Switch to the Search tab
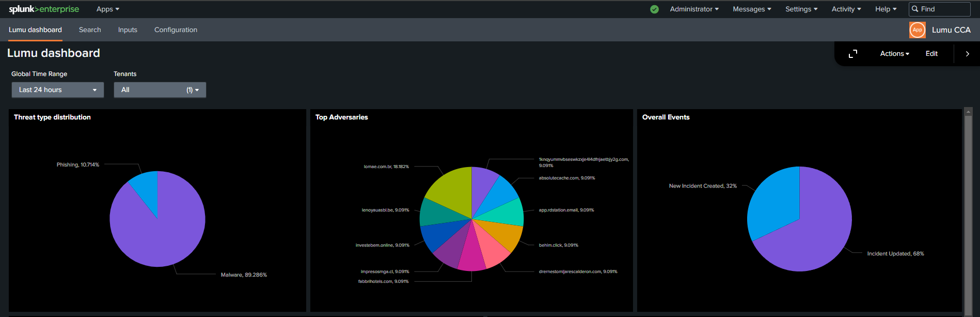Screen dimensions: 980x317 coord(90,30)
